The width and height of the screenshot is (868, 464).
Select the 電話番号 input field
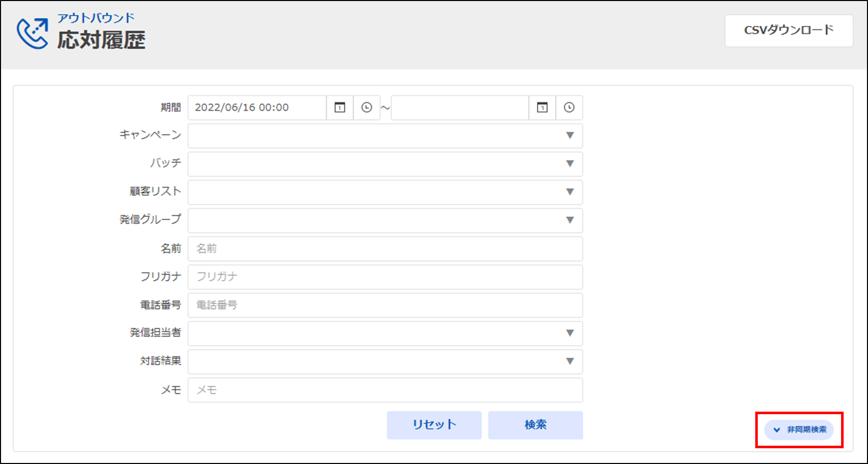pos(385,305)
